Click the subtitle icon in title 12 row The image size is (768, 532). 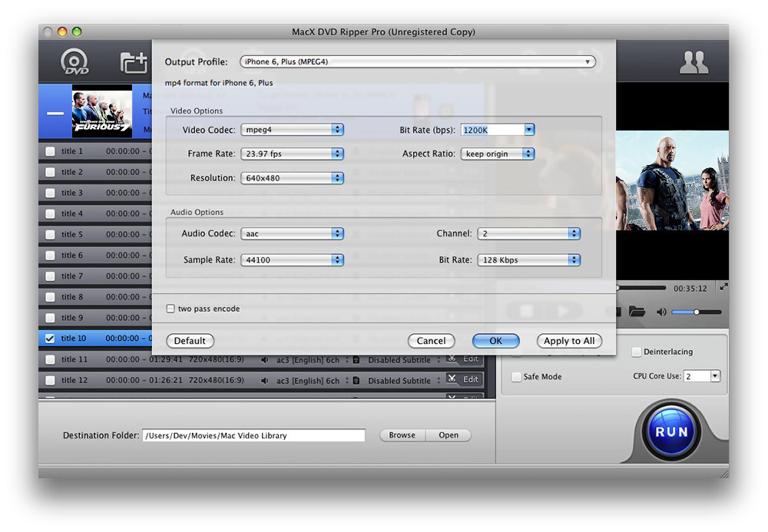click(x=356, y=380)
